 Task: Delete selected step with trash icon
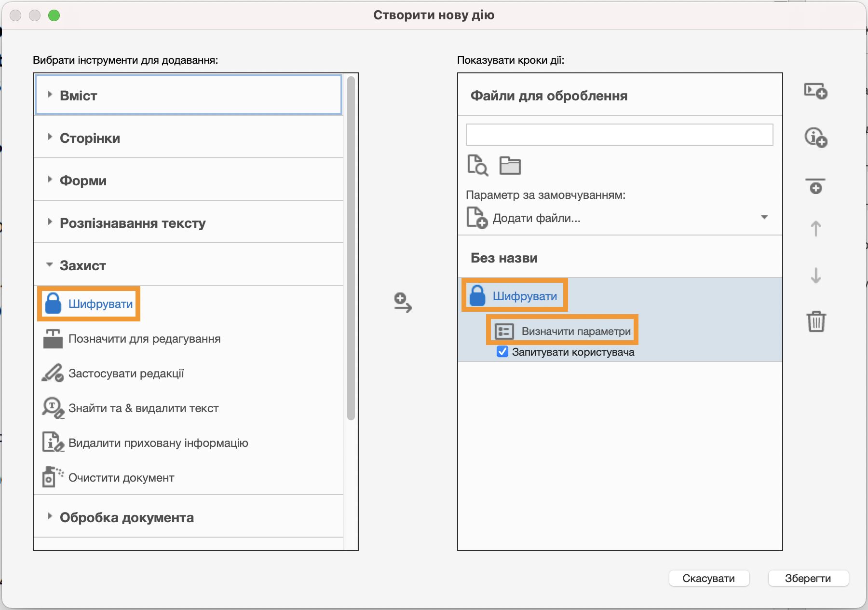(816, 321)
